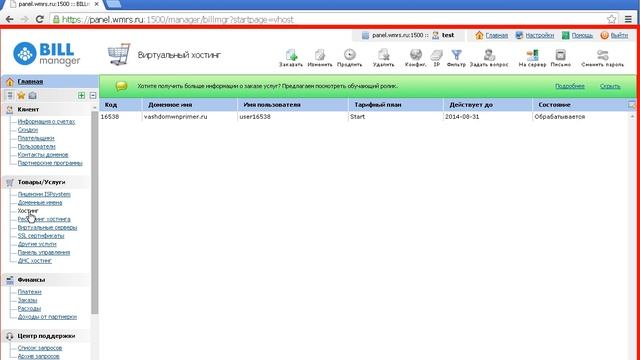Open Доходы от партнерки link
The image size is (640, 360).
[47, 317]
